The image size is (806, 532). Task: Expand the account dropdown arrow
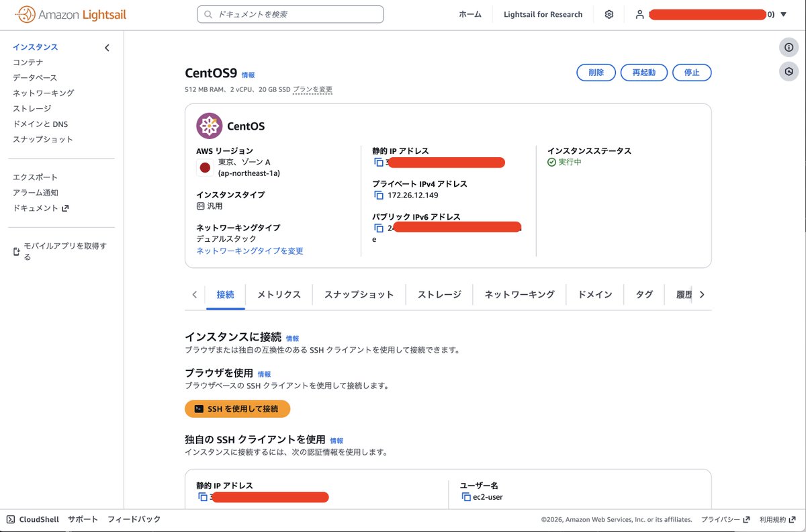point(783,14)
